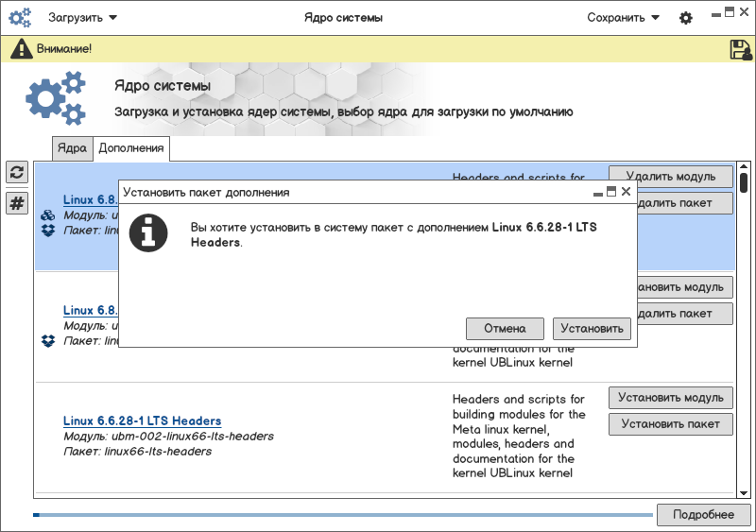Viewport: 756px width, 532px height.
Task: Click Установить модуль for LTS Headers
Action: tap(670, 397)
